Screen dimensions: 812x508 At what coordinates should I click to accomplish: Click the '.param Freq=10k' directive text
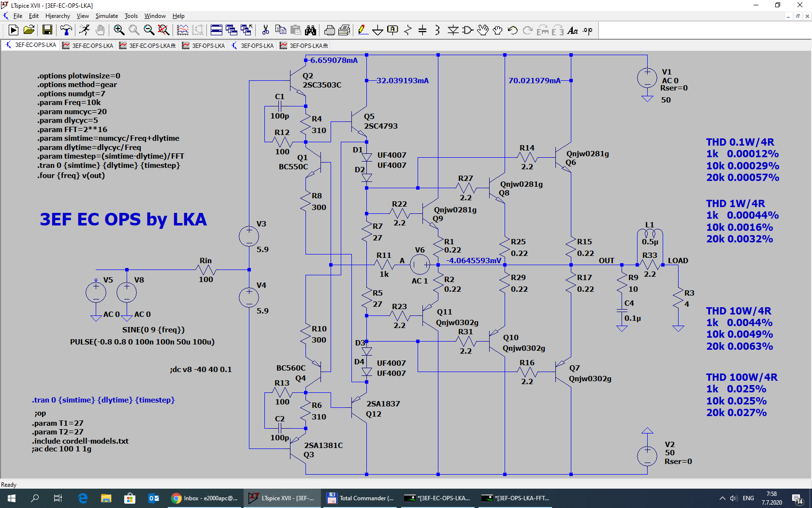[69, 103]
